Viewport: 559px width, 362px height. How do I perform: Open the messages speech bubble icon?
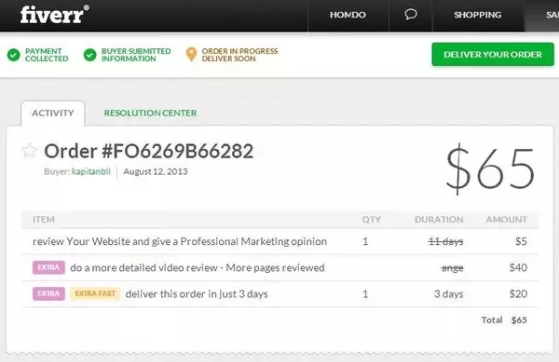point(411,14)
